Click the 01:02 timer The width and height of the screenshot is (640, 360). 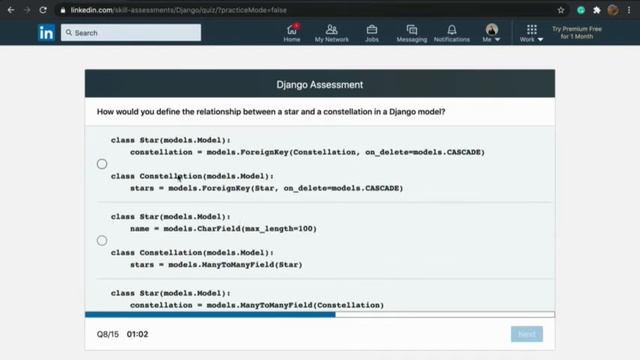pyautogui.click(x=138, y=334)
